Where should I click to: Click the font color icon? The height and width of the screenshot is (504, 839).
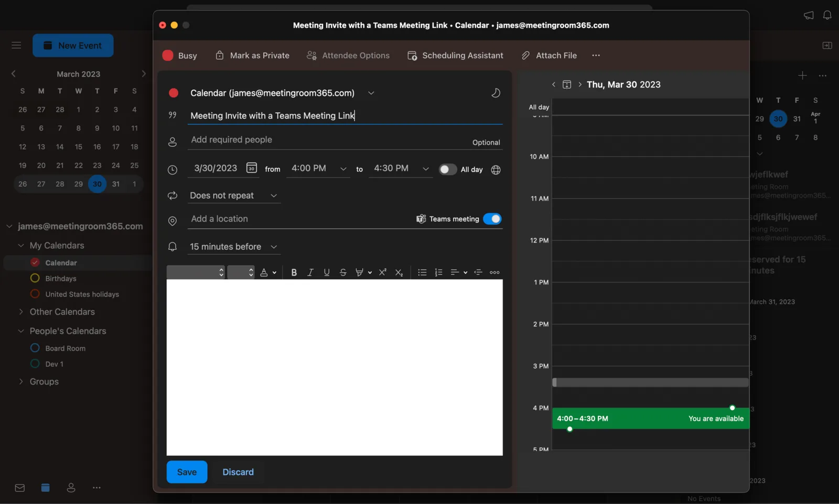click(264, 272)
